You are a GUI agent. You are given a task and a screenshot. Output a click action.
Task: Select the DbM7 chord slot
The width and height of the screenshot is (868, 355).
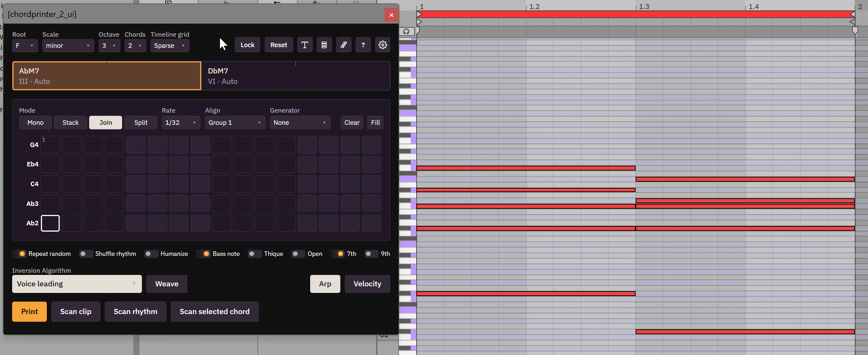pos(296,76)
